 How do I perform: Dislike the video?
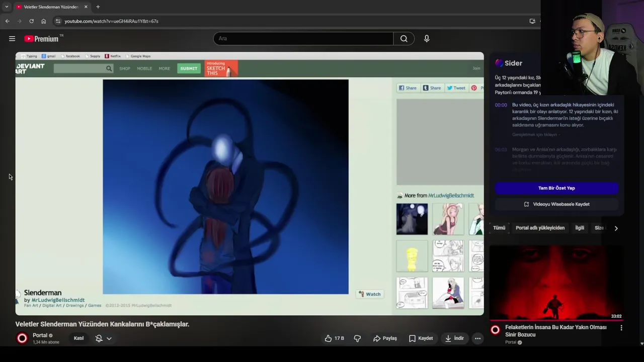click(357, 338)
